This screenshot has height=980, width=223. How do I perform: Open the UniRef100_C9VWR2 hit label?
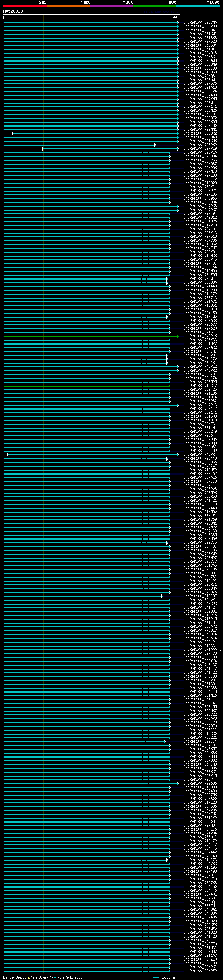click(x=200, y=133)
